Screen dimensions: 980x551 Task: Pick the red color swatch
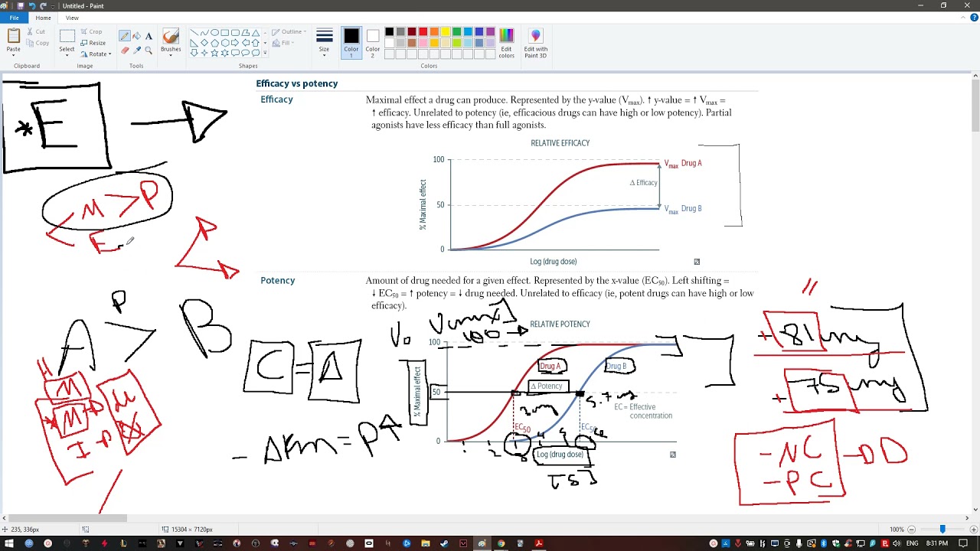point(423,31)
